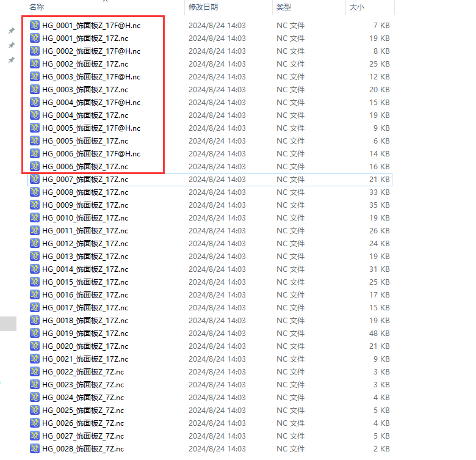The width and height of the screenshot is (476, 460).
Task: Select the icon of HG_0012_饰面板Z_17Z.nc
Action: click(35, 243)
